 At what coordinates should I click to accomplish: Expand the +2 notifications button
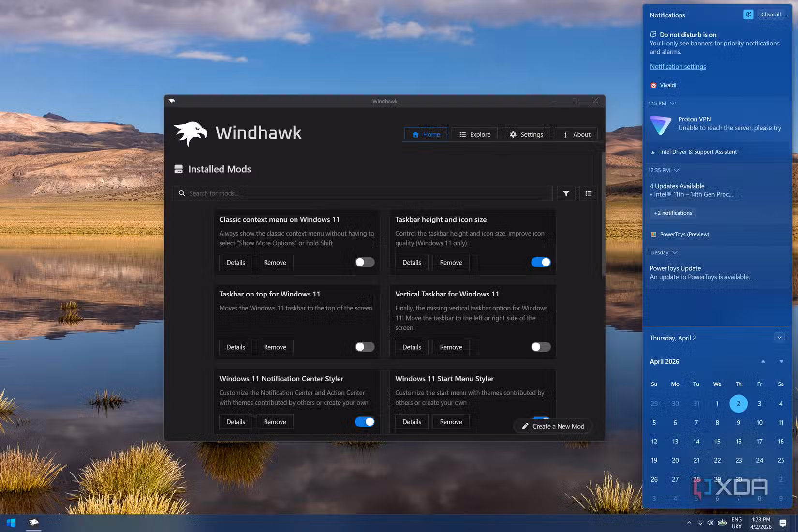tap(673, 213)
